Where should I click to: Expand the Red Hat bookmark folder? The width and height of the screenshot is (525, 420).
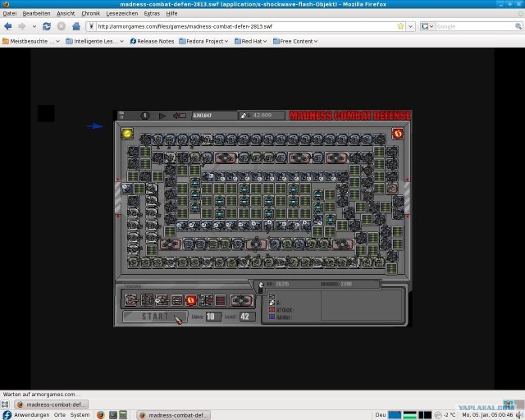[250, 41]
